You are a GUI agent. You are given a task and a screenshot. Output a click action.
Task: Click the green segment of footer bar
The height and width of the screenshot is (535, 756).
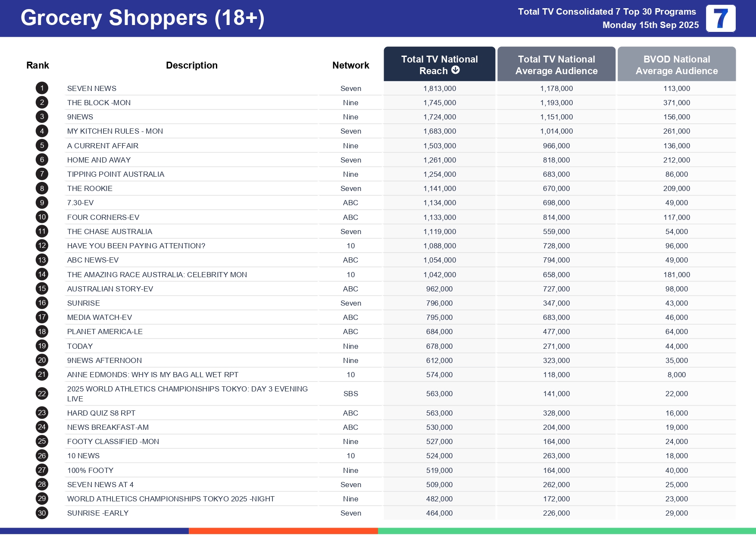click(x=566, y=531)
